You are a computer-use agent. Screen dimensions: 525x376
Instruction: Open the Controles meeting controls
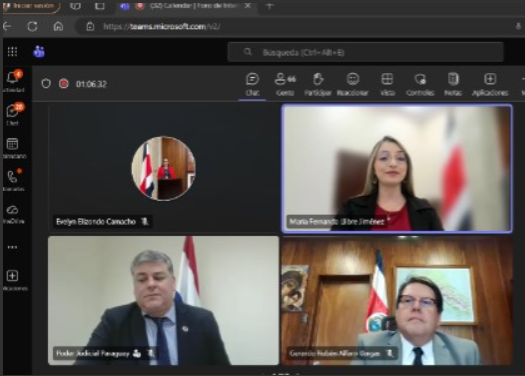click(x=420, y=84)
